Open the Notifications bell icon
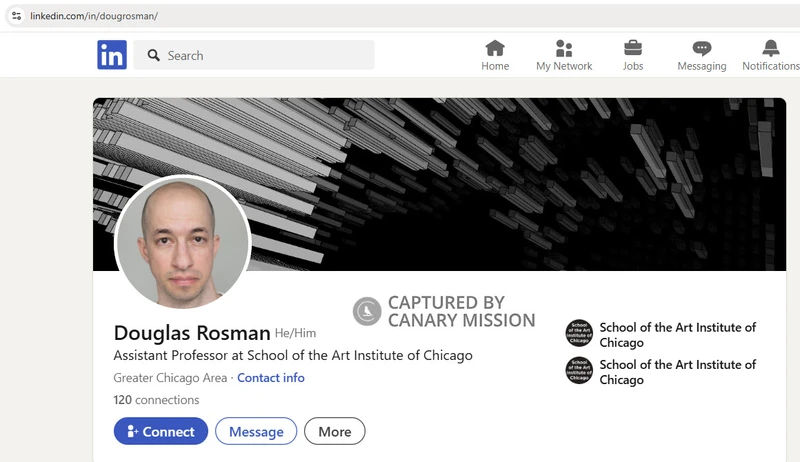 click(770, 49)
